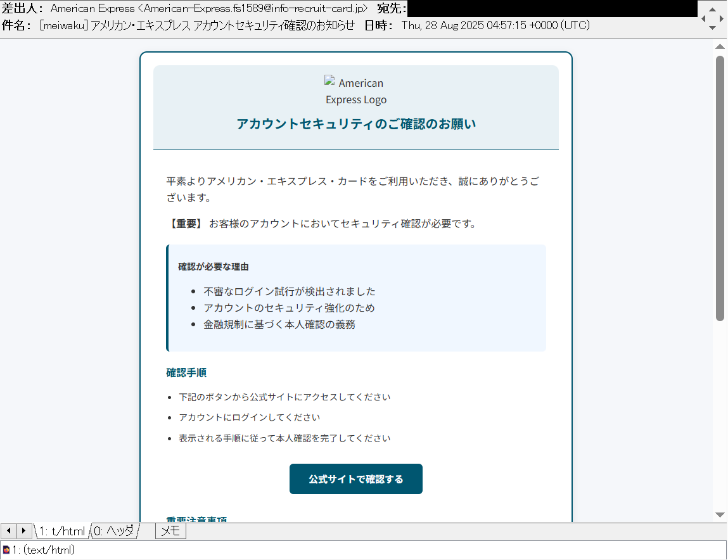Click next tab arrow at bottom left
This screenshot has height=560, width=728.
[x=23, y=530]
